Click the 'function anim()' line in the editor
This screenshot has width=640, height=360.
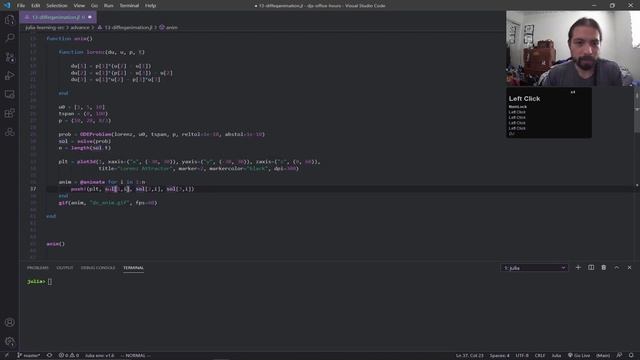point(69,38)
